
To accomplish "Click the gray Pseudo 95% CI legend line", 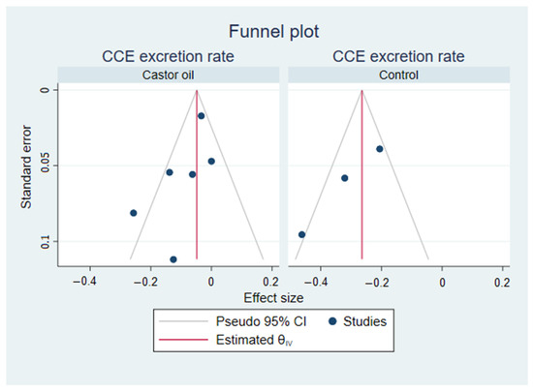I will (183, 321).
